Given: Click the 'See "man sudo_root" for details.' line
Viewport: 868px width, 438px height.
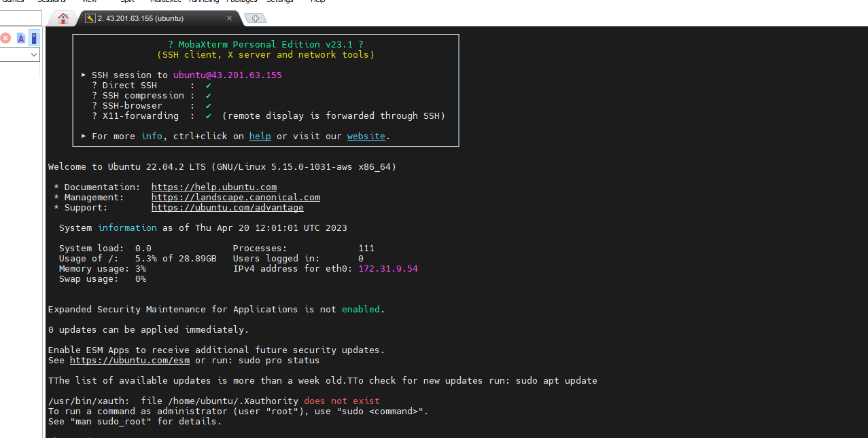Looking at the screenshot, I should point(135,421).
